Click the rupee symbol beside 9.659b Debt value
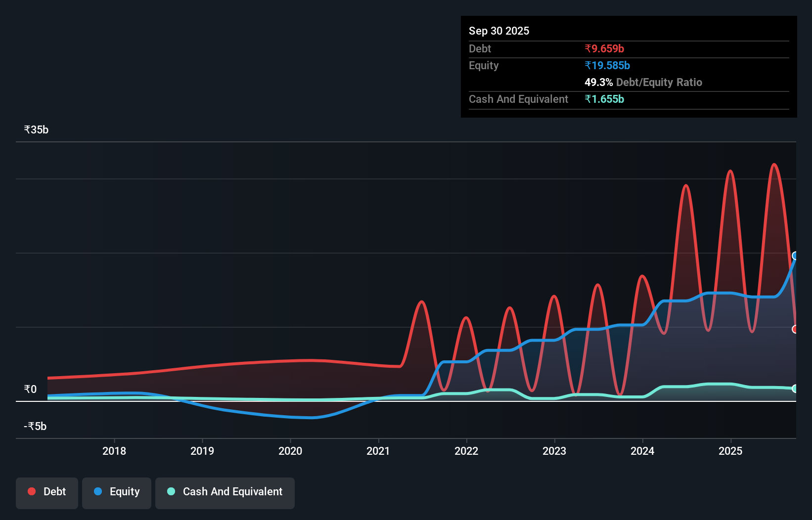 click(x=588, y=48)
